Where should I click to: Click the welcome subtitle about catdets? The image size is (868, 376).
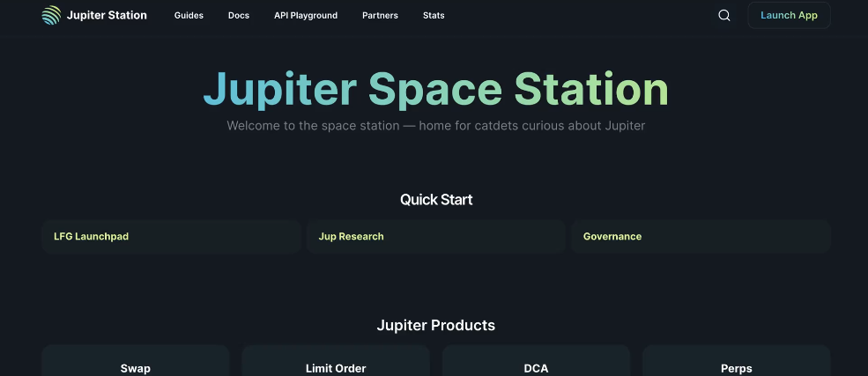435,126
